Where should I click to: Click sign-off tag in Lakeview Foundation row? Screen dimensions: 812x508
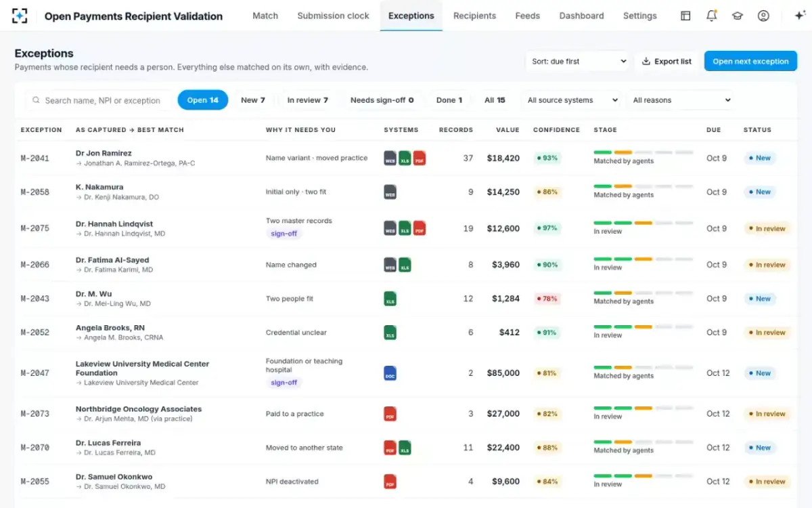[284, 383]
